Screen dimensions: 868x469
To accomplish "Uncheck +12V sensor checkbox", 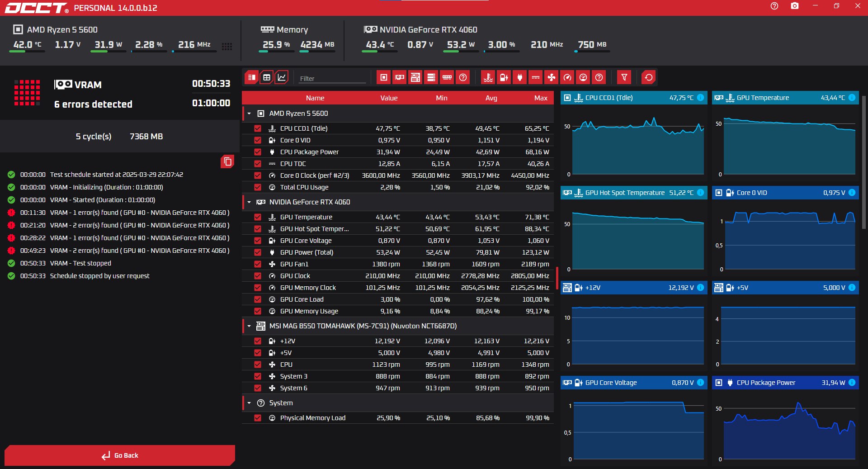I will click(x=258, y=341).
